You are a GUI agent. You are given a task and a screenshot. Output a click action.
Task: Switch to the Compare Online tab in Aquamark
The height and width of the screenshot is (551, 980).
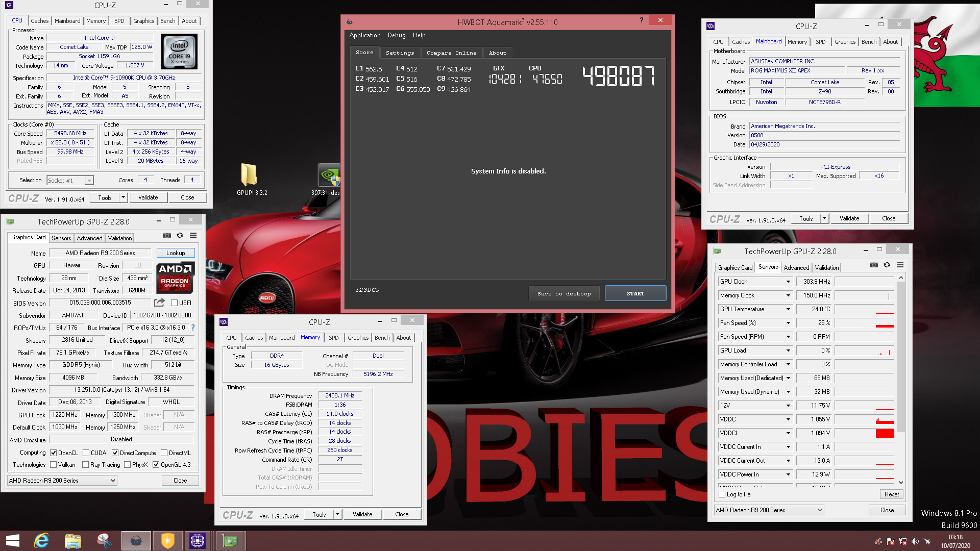[451, 53]
